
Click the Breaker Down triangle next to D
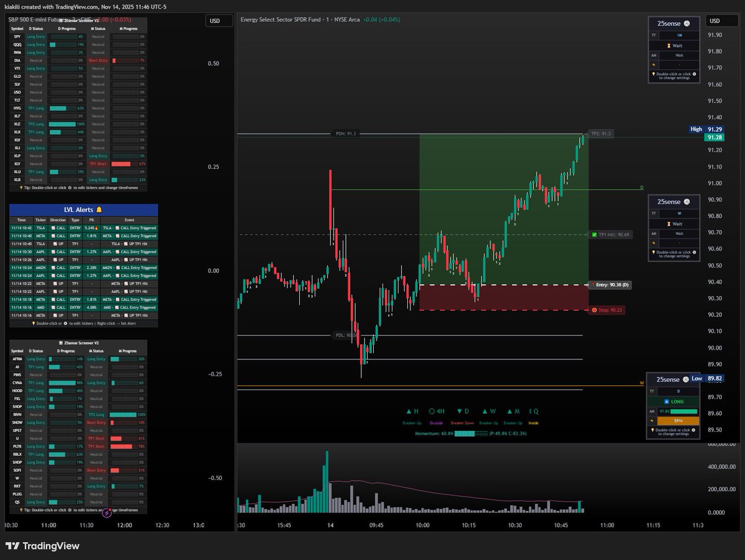point(459,411)
